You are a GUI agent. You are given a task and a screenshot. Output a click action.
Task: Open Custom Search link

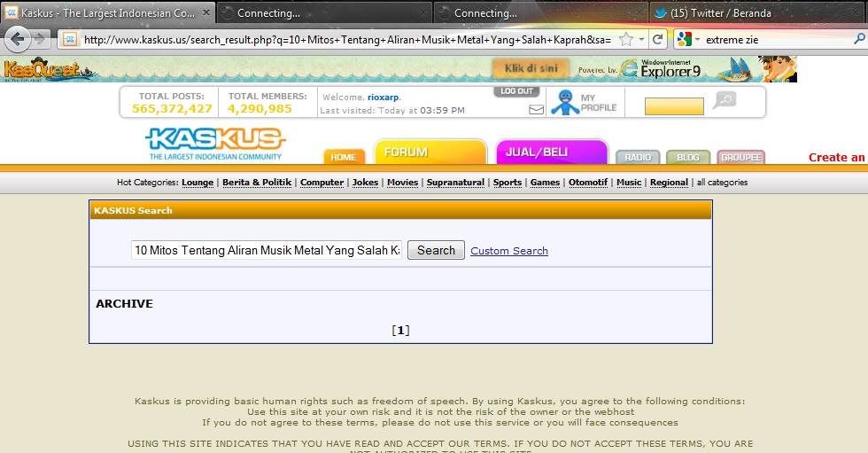tap(509, 251)
